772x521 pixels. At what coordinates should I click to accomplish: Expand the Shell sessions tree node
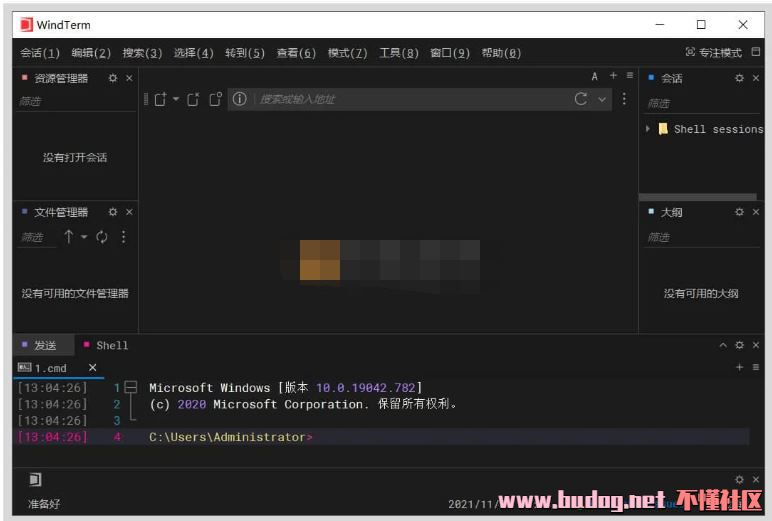648,129
